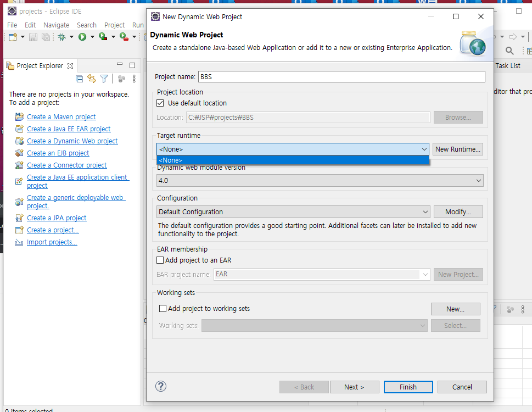Click the forward navigation arrow icon
Screen dimensions: 532x412
pyautogui.click(x=513, y=37)
